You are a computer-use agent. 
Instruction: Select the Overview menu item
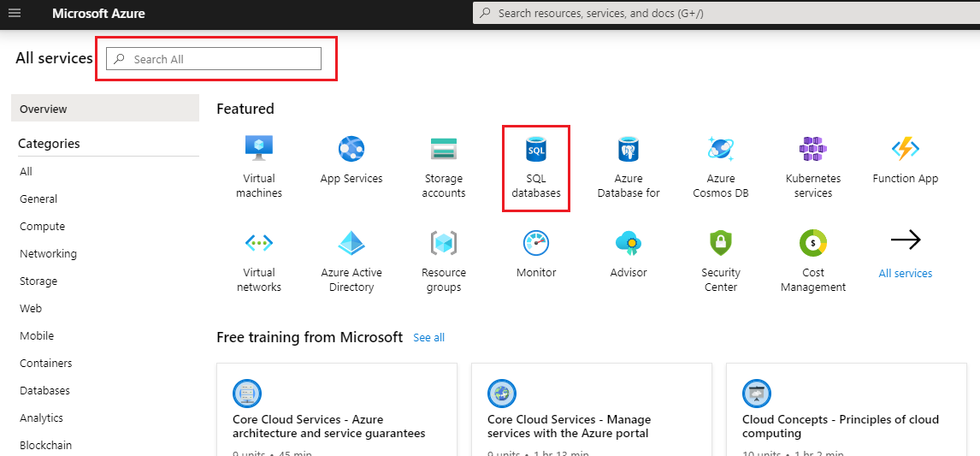(105, 108)
